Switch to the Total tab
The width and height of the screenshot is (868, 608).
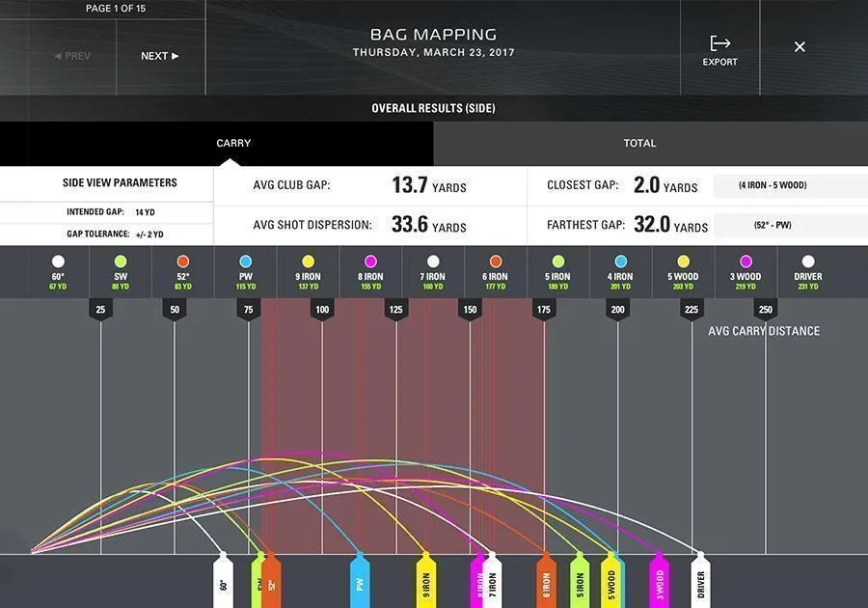(639, 143)
